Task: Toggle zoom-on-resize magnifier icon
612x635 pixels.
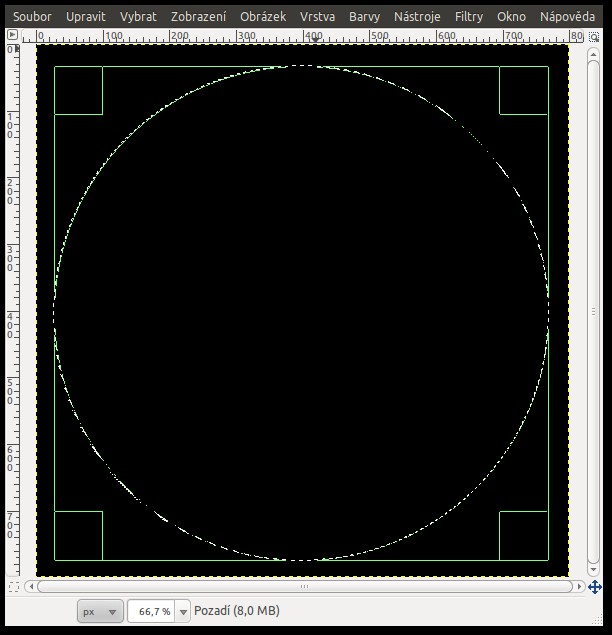Action: [594, 37]
